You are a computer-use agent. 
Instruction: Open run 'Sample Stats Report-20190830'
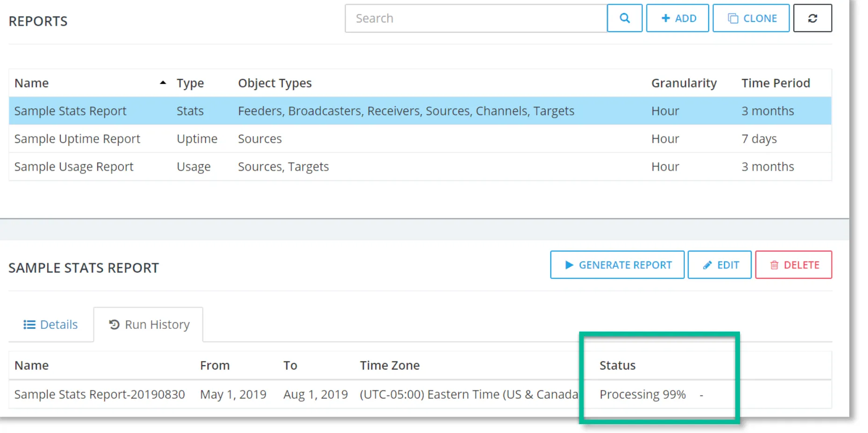(100, 395)
